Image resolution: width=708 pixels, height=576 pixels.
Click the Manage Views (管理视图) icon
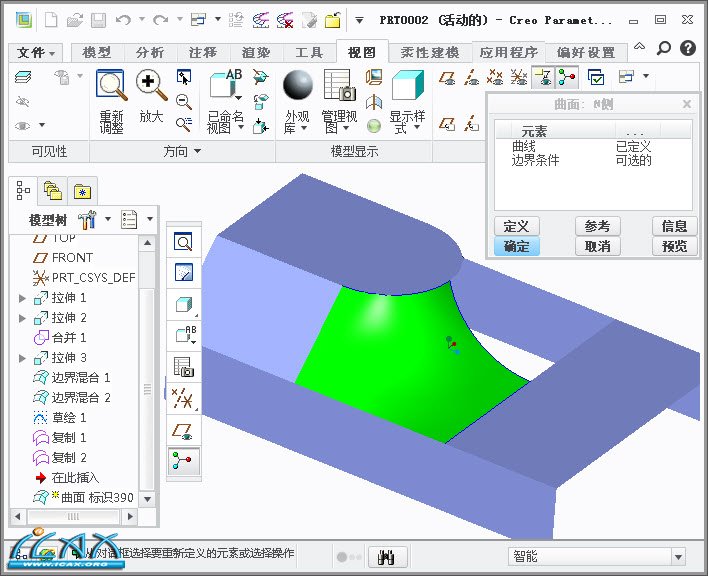click(x=340, y=86)
